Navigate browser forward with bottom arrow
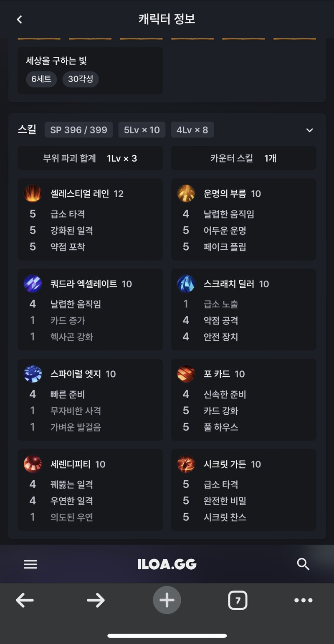The height and width of the screenshot is (644, 334). coord(96,601)
